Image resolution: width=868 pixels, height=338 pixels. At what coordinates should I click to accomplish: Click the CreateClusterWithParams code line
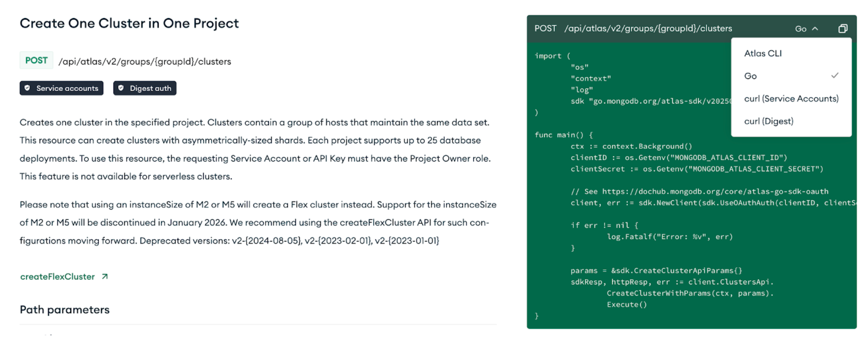coord(690,293)
